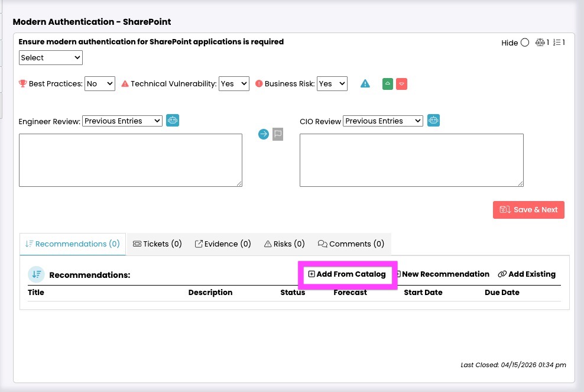Click the Engineer Review robot AI icon
Screen dimensions: 584x392
173,121
